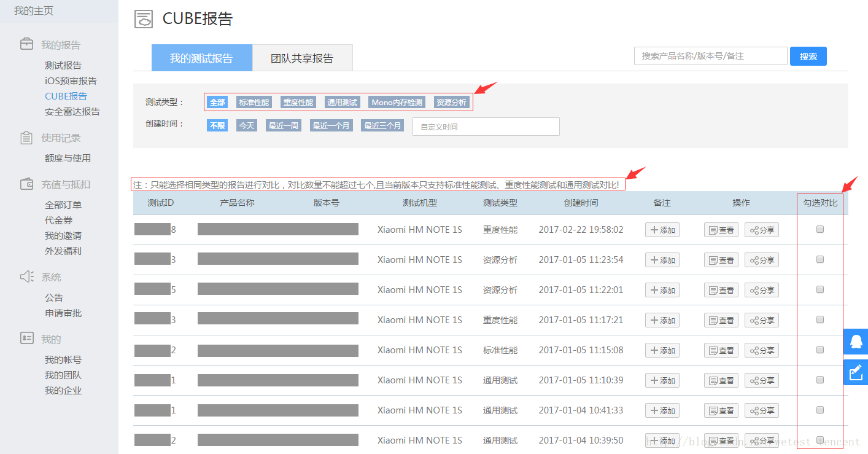Screen dimensions: 868x454
Task: Click the clipboard icon beside 使用记录
Action: [26, 138]
